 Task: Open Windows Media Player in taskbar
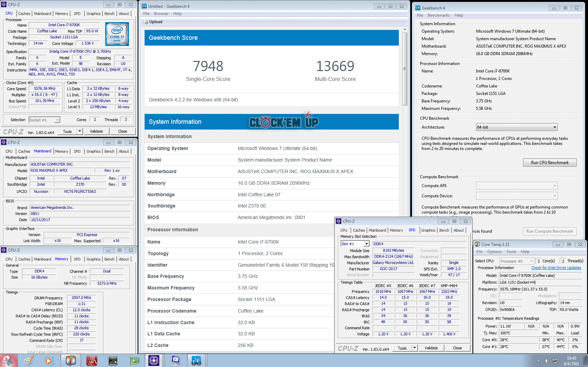coord(49,361)
